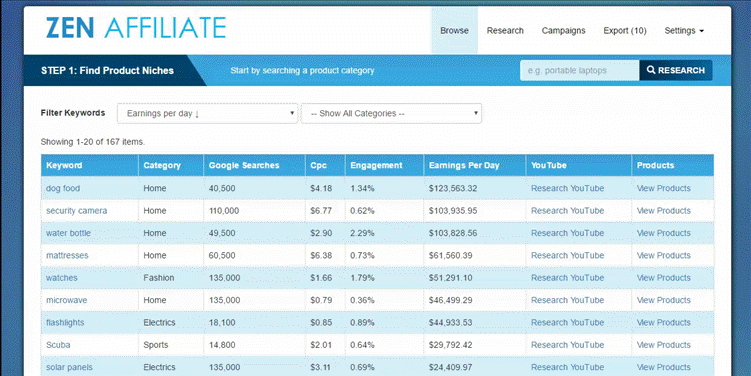This screenshot has width=751, height=376.
Task: Switch to the Browse tab
Action: [455, 31]
